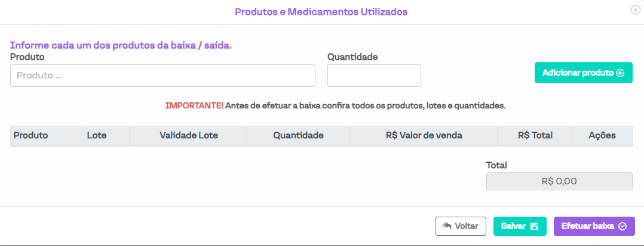Click the plus icon on Adicionar produto
This screenshot has height=246, width=644.
point(620,73)
